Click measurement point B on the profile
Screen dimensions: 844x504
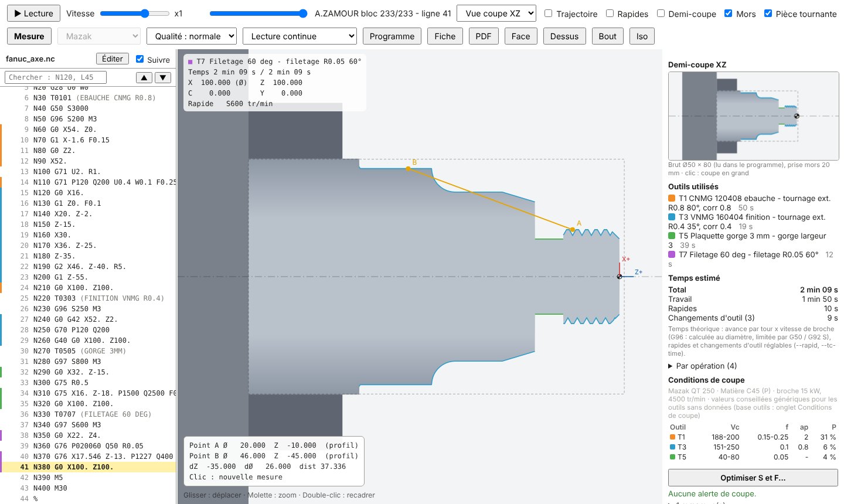[x=409, y=169]
